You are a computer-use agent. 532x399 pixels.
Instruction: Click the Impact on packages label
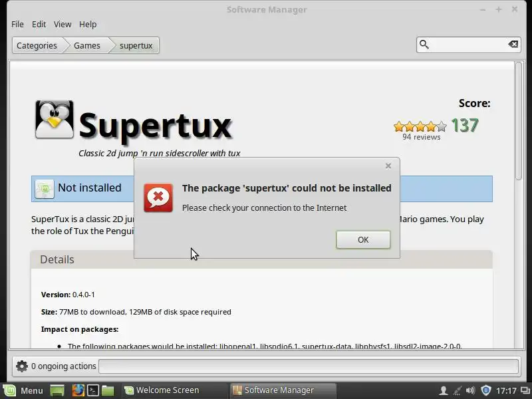coord(80,329)
